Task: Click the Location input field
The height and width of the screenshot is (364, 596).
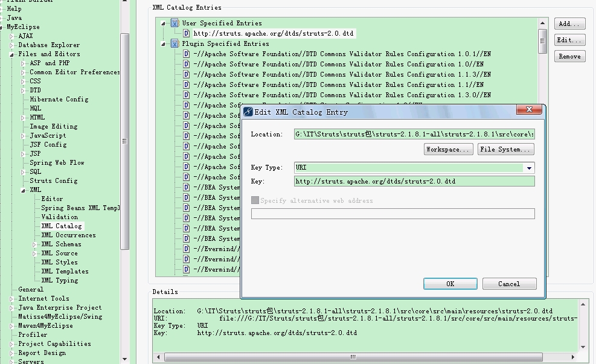Action: [414, 134]
